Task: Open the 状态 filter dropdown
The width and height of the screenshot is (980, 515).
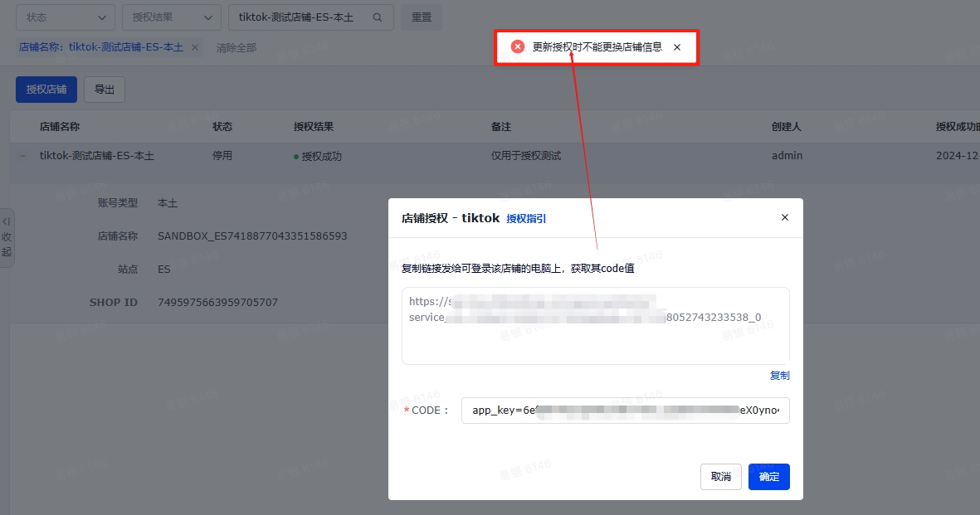Action: (x=65, y=17)
